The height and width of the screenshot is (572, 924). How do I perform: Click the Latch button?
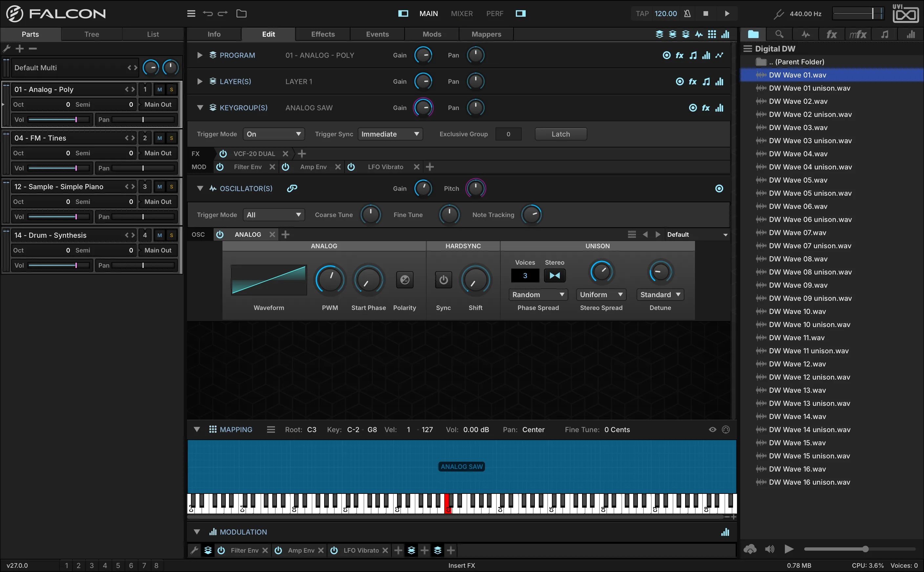(560, 134)
